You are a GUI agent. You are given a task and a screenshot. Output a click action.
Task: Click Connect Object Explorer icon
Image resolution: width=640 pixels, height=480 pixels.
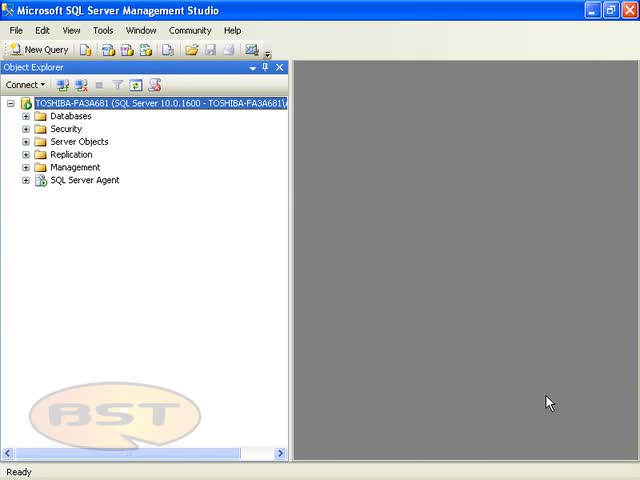62,85
